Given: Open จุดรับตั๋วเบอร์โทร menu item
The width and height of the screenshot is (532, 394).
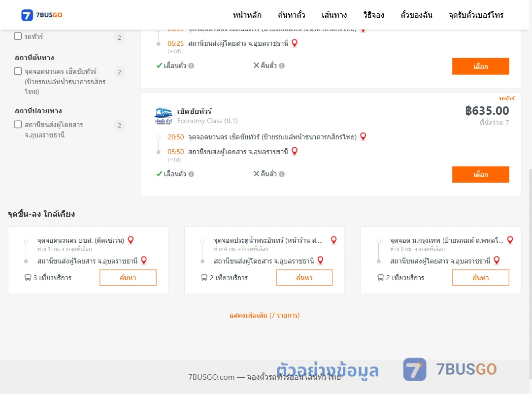Looking at the screenshot, I should 476,15.
